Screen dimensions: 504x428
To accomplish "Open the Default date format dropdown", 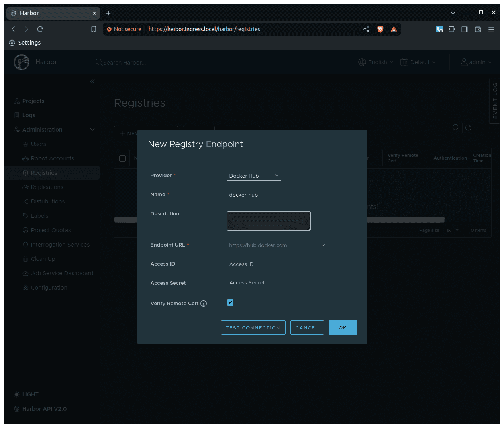I will pos(418,62).
